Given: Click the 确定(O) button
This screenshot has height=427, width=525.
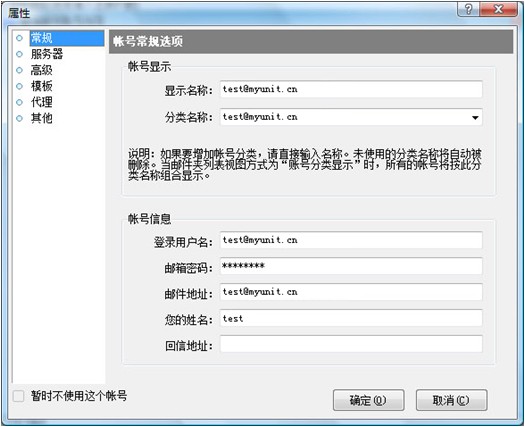Looking at the screenshot, I should (x=369, y=400).
